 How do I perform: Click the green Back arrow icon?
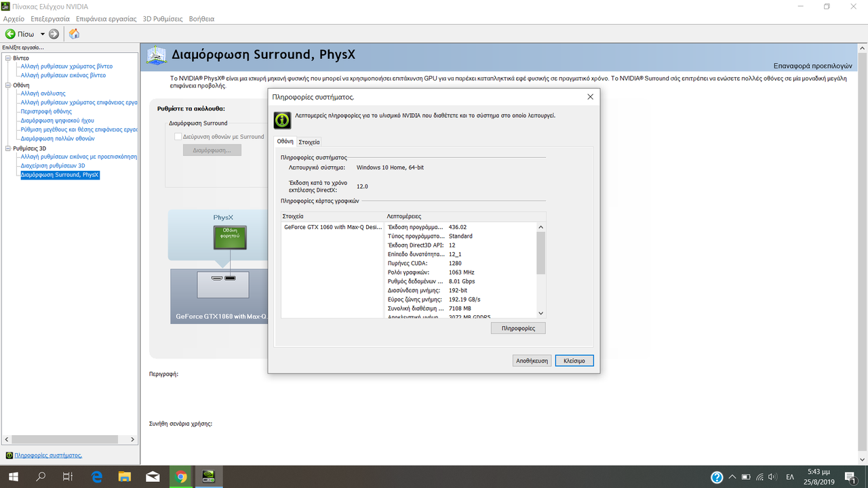pyautogui.click(x=10, y=34)
